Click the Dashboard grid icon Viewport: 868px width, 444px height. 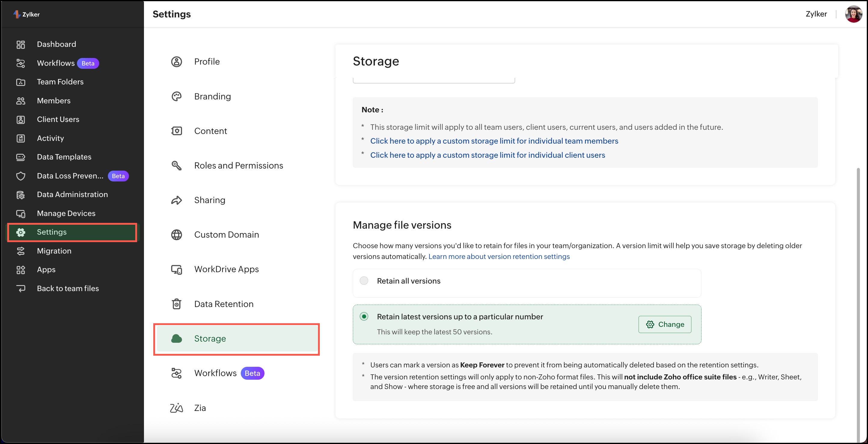click(20, 44)
